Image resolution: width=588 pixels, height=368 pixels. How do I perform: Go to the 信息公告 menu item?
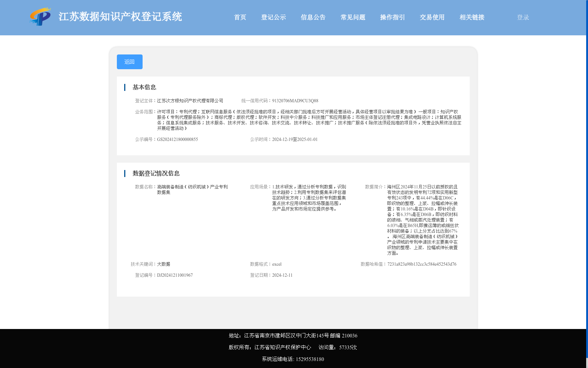[x=313, y=17]
